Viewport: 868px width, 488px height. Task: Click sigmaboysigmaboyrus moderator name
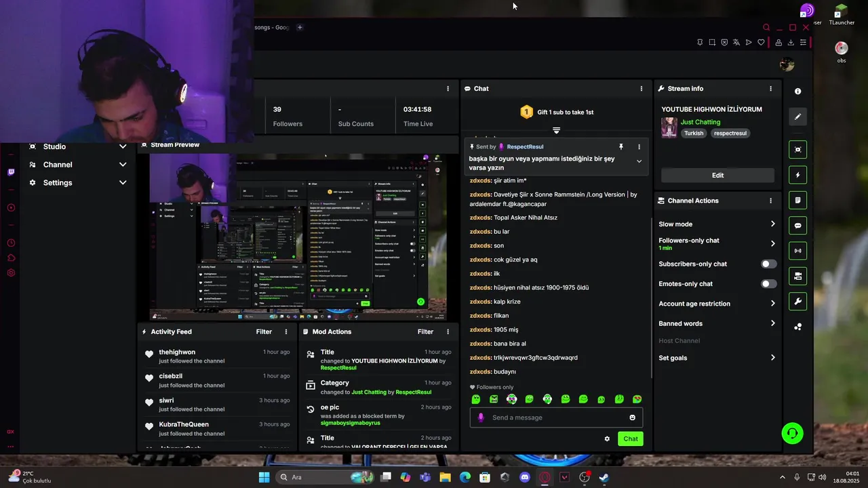pos(351,423)
